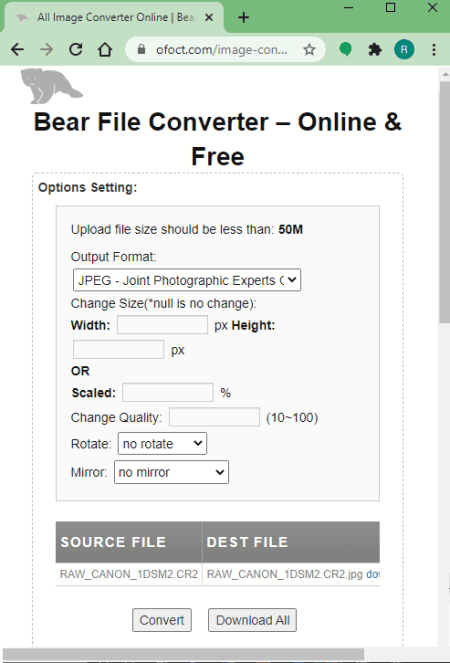Reload the page with refresh icon
Screen dimensions: 450x663
coord(76,49)
